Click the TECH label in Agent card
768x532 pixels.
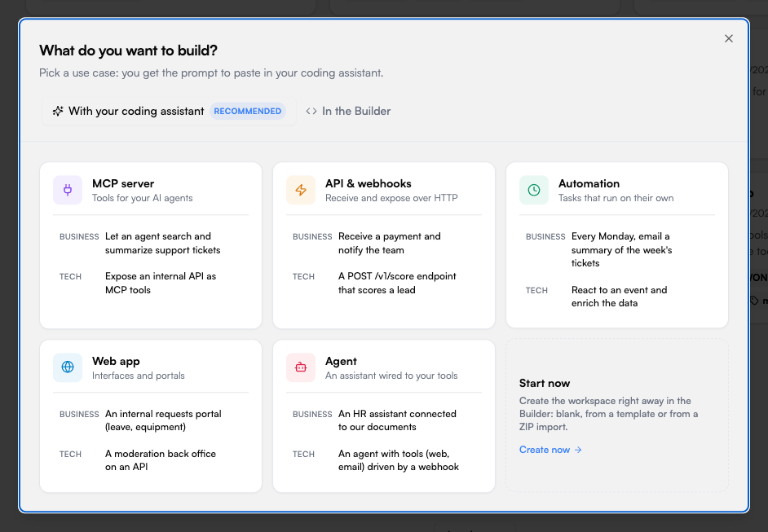coord(303,454)
